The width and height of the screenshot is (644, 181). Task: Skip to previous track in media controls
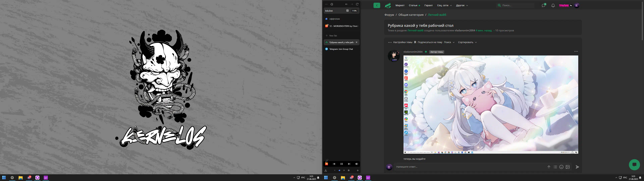click(x=334, y=164)
